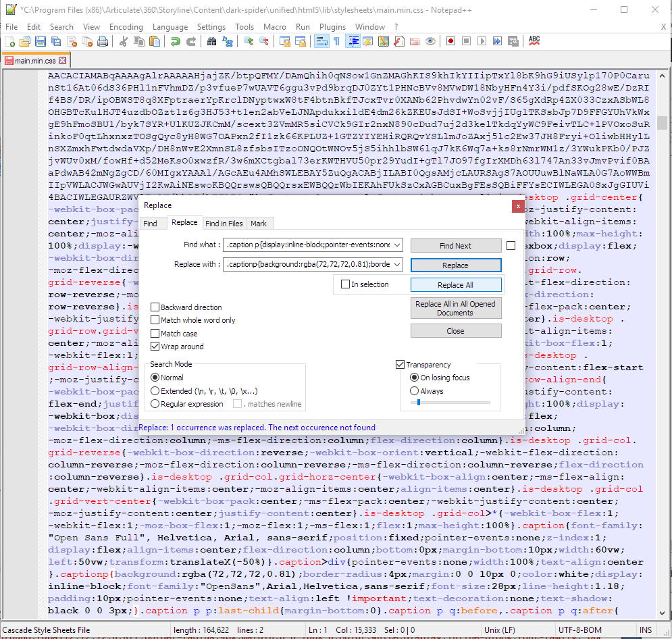This screenshot has width=672, height=639.
Task: Click the Replace All button
Action: 456,285
